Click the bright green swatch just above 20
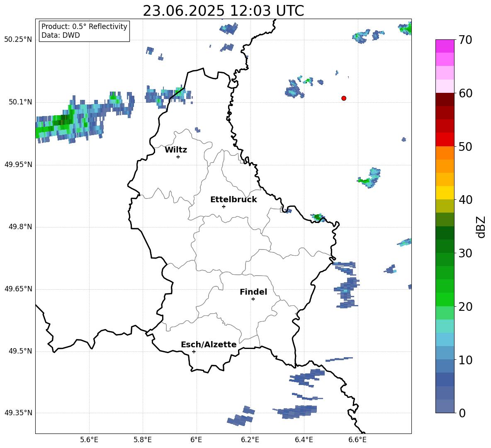This screenshot has height=448, width=491. tap(445, 299)
